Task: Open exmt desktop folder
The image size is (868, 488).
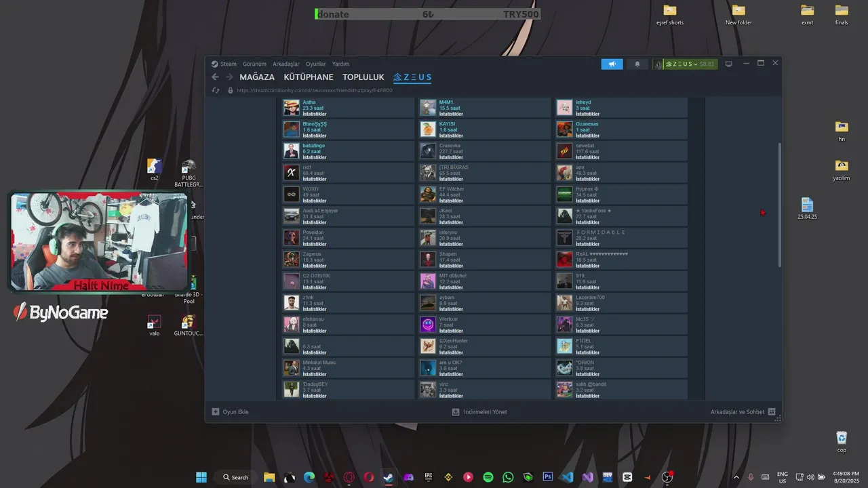Action: pyautogui.click(x=807, y=14)
